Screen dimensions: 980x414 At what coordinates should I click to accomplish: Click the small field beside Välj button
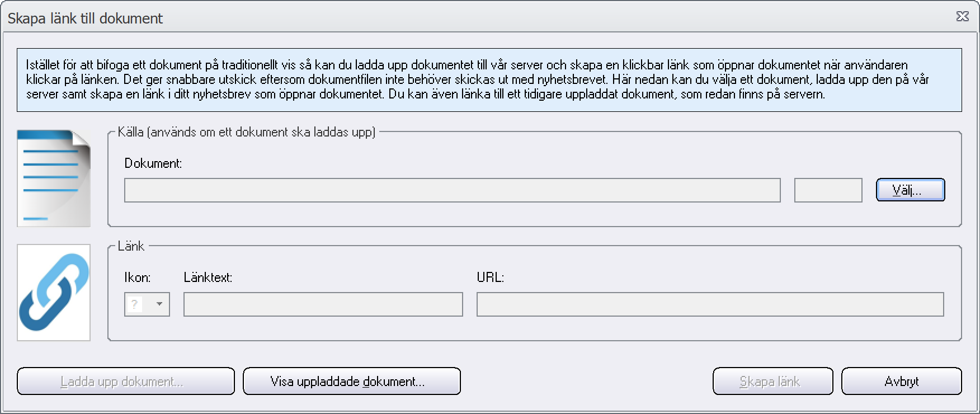(828, 190)
